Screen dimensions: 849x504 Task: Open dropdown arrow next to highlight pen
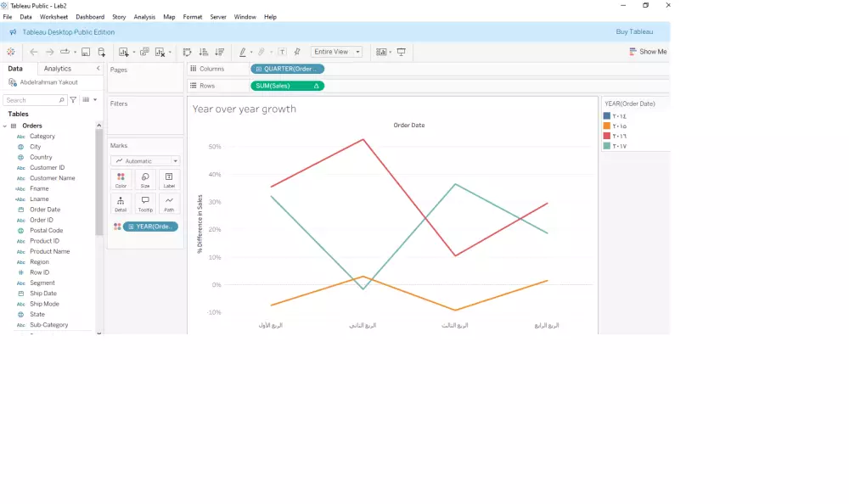251,53
